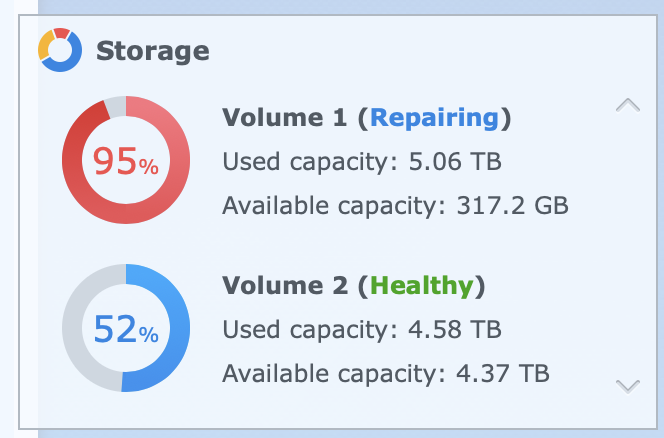Image resolution: width=664 pixels, height=438 pixels.
Task: Click the Storage widget donut icon
Action: (x=60, y=49)
